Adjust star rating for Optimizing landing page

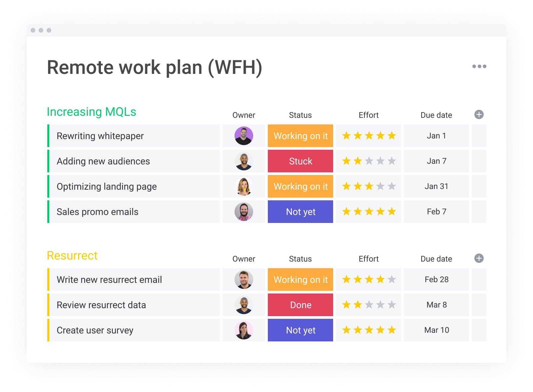coord(369,186)
